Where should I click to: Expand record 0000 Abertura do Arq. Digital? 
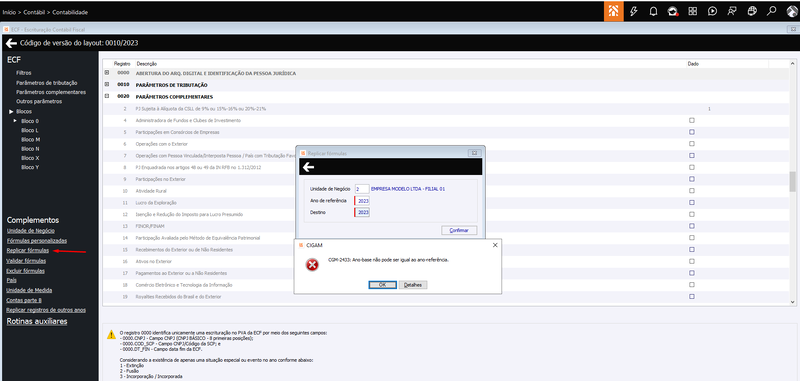point(107,73)
